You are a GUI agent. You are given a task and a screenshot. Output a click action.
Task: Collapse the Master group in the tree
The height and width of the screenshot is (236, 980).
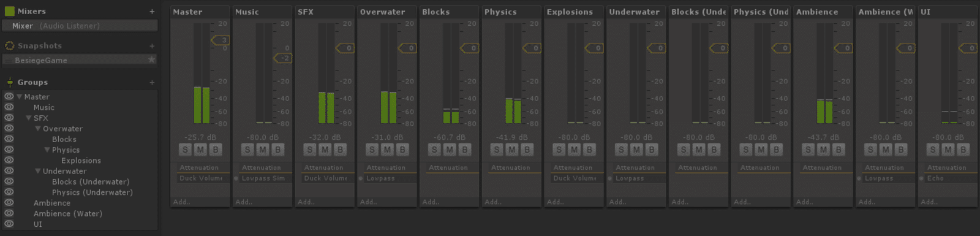pyautogui.click(x=20, y=97)
